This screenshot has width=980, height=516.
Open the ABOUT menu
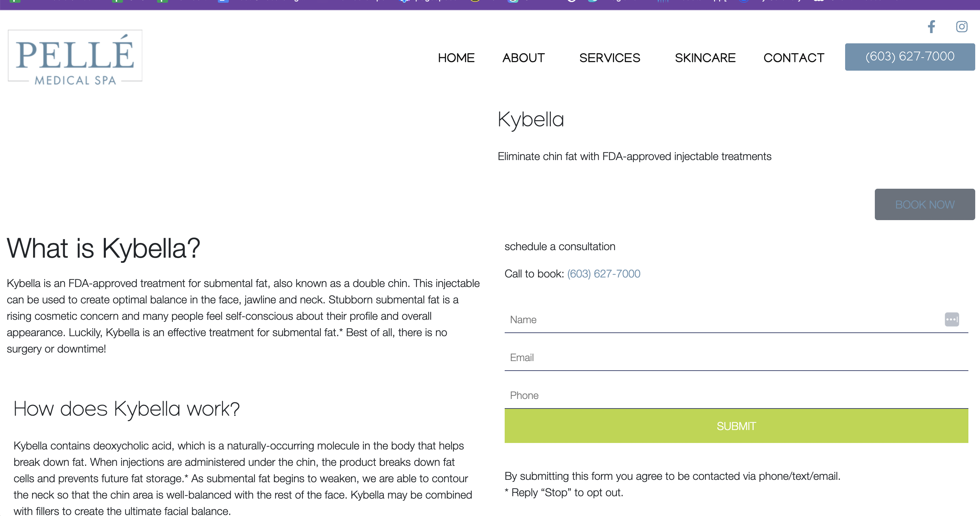click(x=523, y=58)
